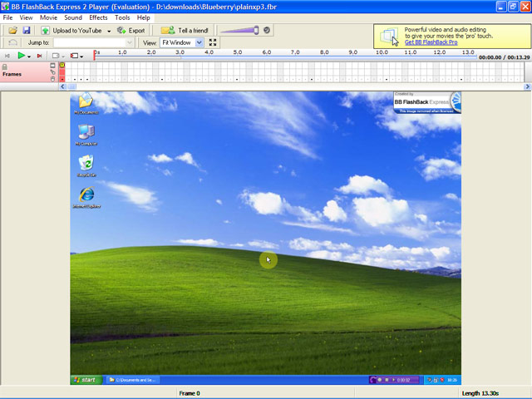Open dropdown next to red frame tool
Viewport: 532px width, 399px height.
(81, 57)
